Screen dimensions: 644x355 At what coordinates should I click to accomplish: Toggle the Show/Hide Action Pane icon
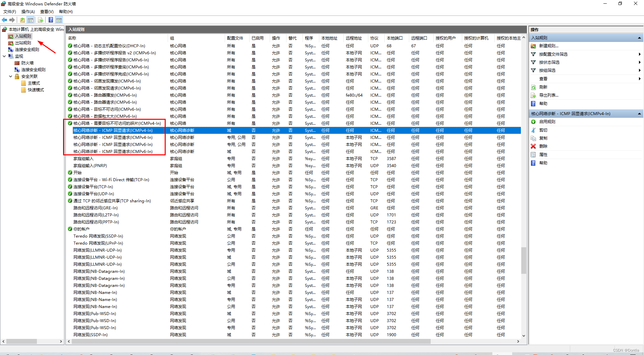(x=59, y=20)
